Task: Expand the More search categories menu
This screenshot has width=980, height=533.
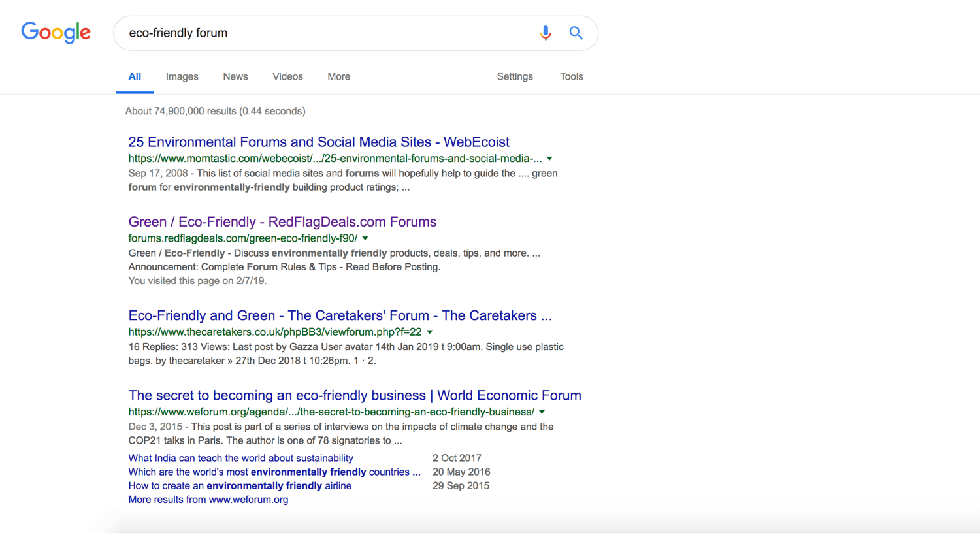Action: 338,76
